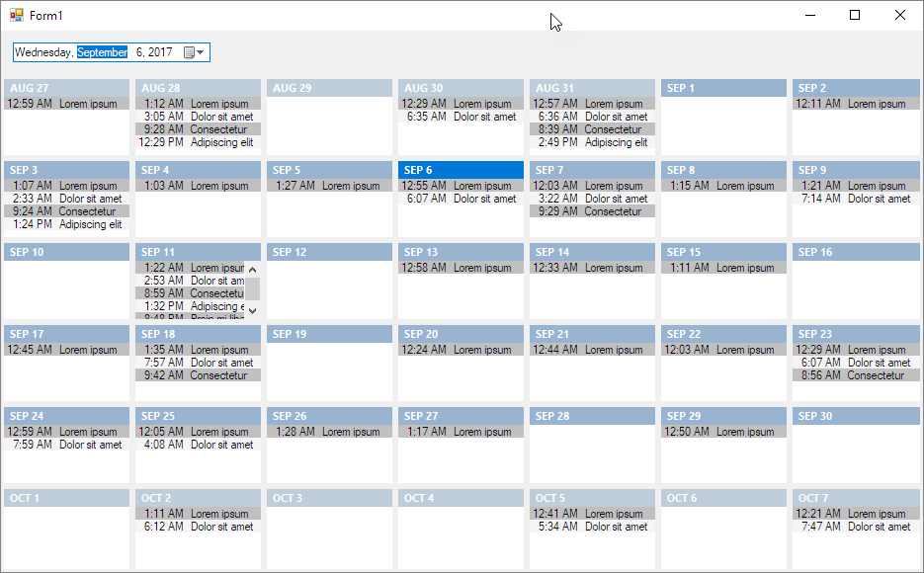Screen dimensions: 924x573
Task: Open the 12:55 AM Lorem ipsum appointment on Sep 6
Action: [x=460, y=185]
